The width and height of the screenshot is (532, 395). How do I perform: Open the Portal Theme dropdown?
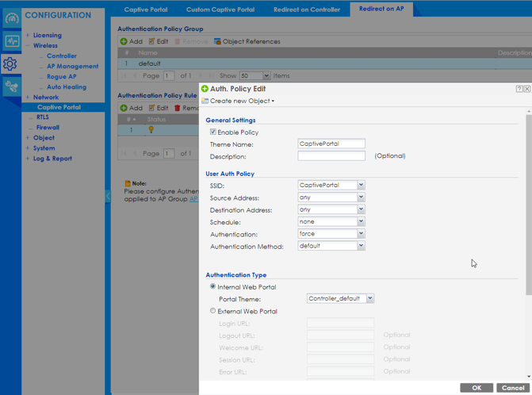(x=369, y=299)
